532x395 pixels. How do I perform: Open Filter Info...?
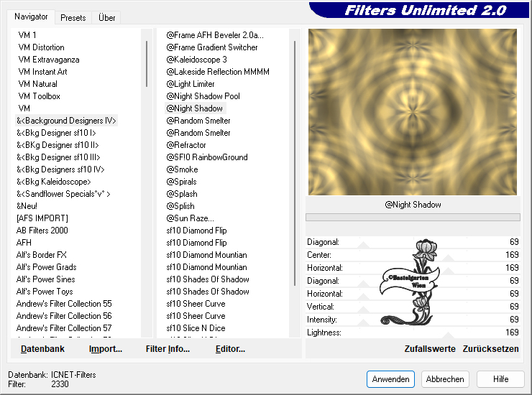[168, 349]
